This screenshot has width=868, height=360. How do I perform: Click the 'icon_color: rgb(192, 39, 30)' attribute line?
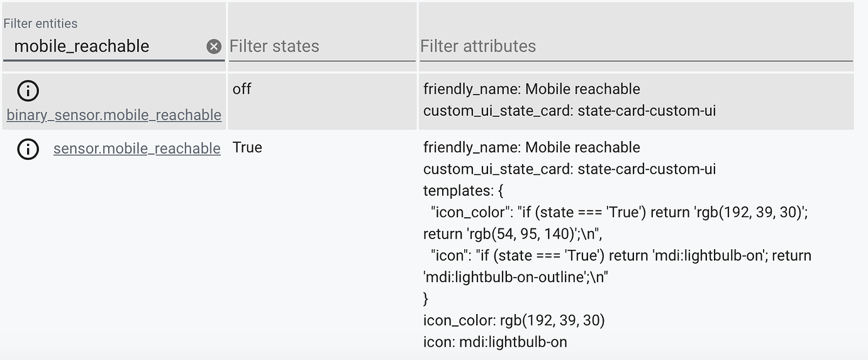(x=513, y=320)
